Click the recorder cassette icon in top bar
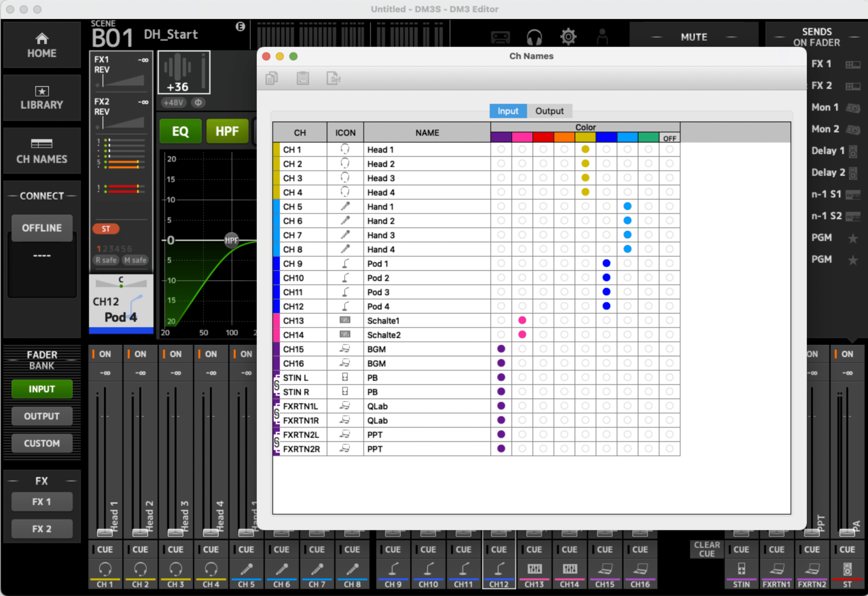This screenshot has height=596, width=868. [x=500, y=37]
